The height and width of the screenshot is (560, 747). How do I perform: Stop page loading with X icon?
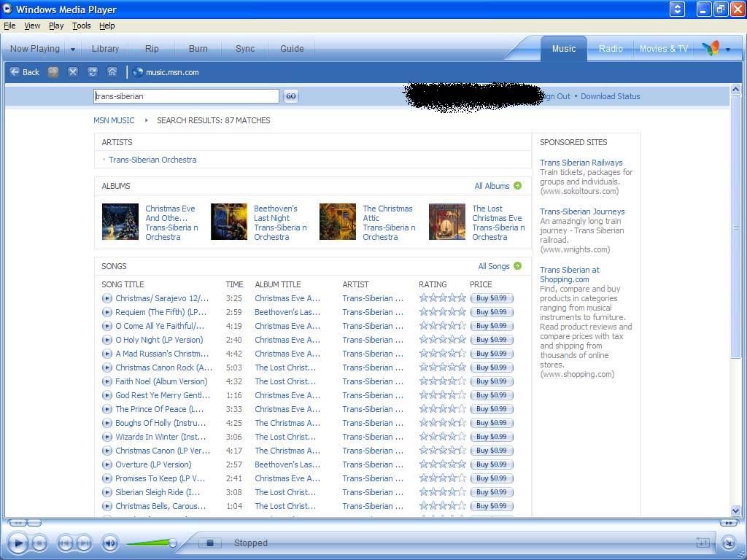(x=72, y=72)
